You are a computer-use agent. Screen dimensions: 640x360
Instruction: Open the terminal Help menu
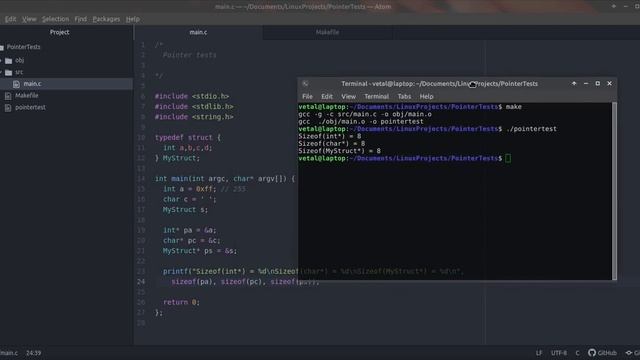pos(426,97)
